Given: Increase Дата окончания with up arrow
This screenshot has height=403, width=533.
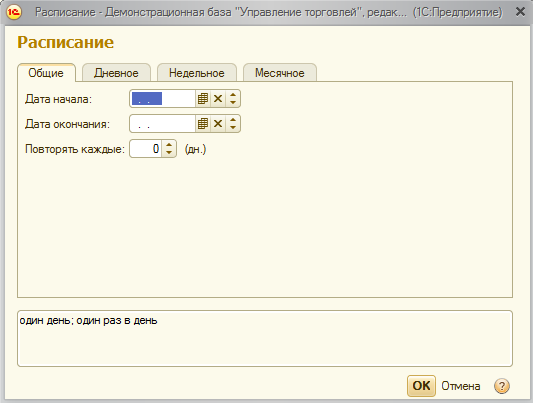Looking at the screenshot, I should [233, 120].
